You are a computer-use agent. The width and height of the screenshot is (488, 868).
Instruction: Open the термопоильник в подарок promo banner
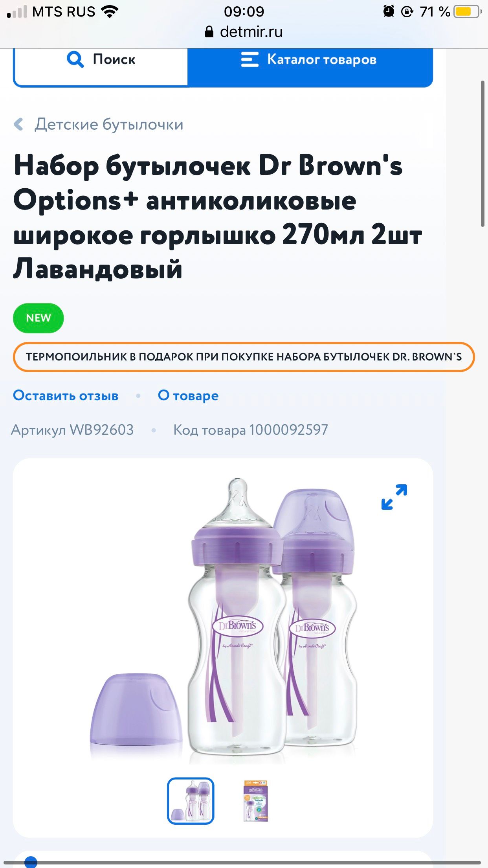pos(244,357)
